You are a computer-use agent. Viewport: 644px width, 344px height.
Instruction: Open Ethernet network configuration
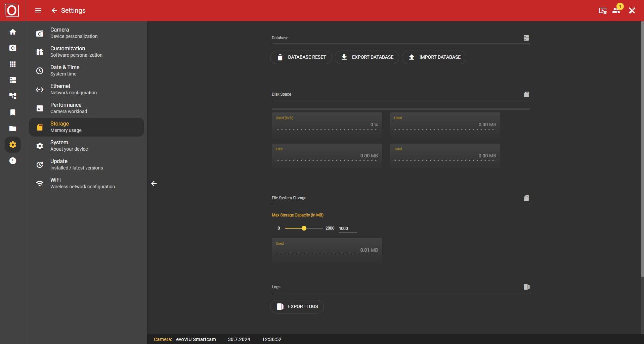tap(86, 89)
